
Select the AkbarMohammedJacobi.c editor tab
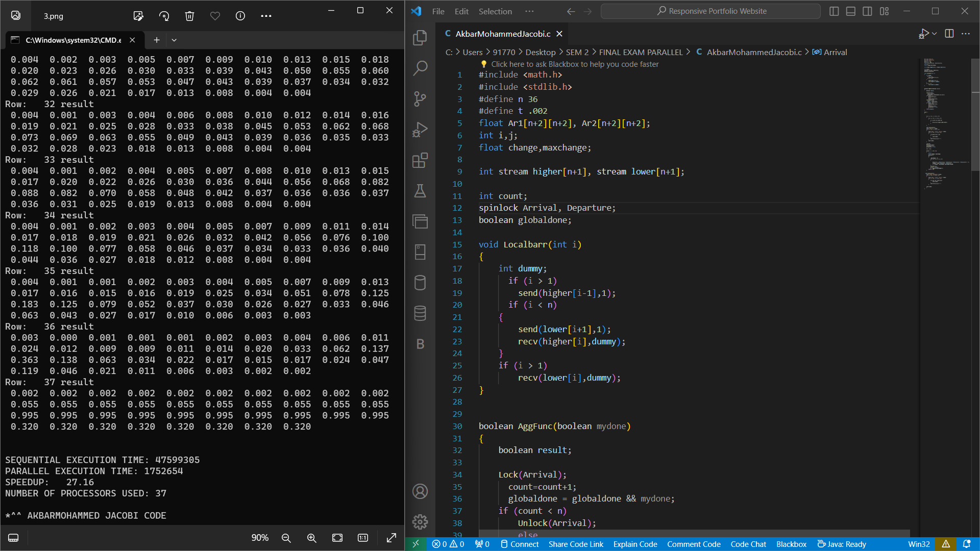click(x=502, y=34)
